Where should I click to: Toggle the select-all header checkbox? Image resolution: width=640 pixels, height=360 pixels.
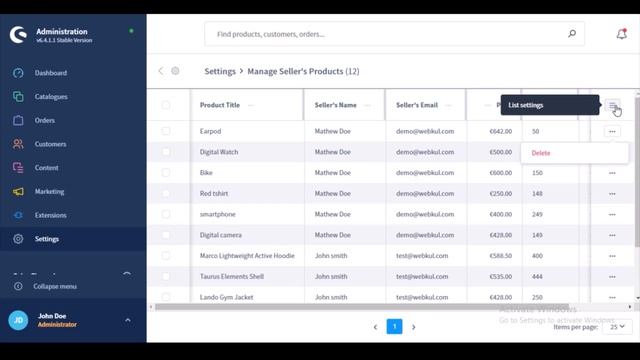[x=166, y=105]
